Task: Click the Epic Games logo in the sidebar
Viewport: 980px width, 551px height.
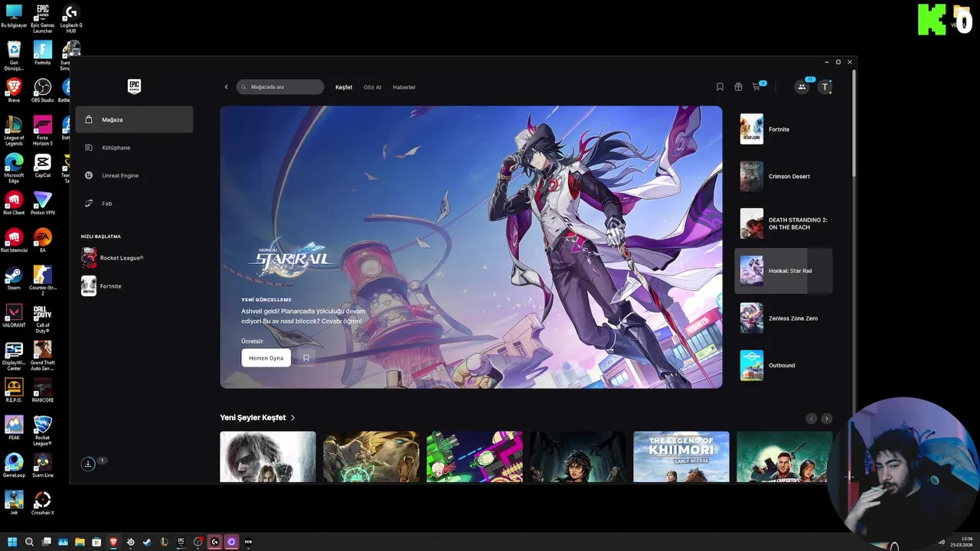Action: pos(134,86)
